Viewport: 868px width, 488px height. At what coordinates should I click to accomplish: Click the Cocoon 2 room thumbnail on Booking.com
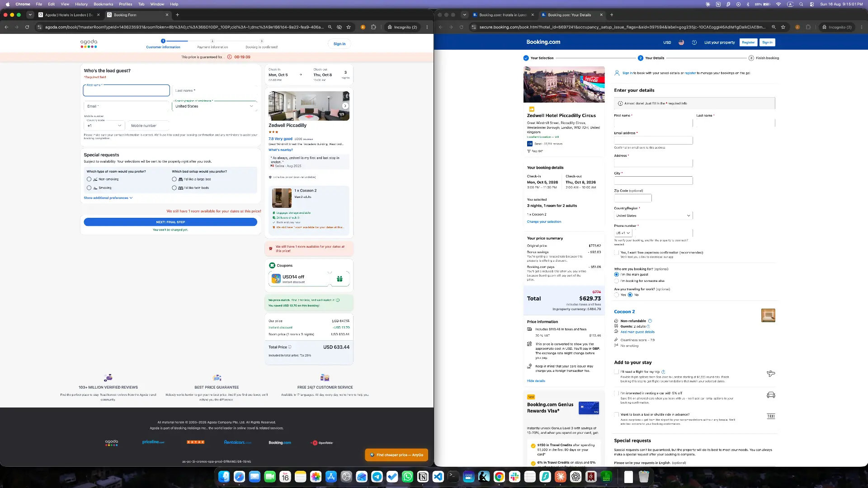[x=768, y=315]
